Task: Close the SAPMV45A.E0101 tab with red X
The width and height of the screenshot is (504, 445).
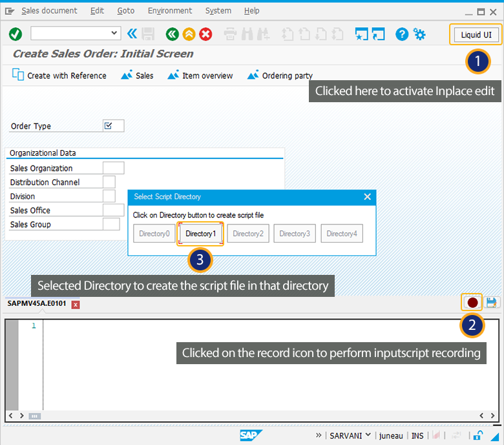Action: (x=76, y=305)
